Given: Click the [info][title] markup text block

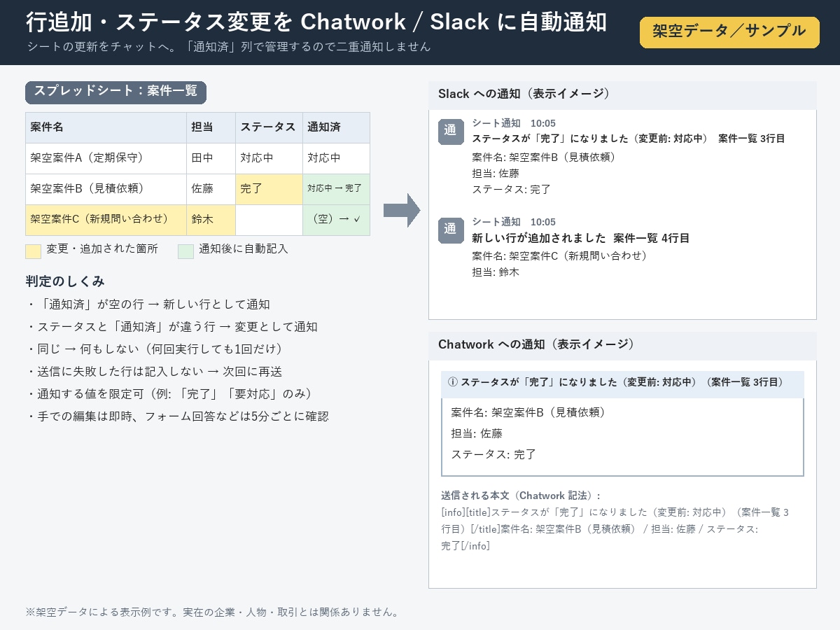Looking at the screenshot, I should [615, 529].
